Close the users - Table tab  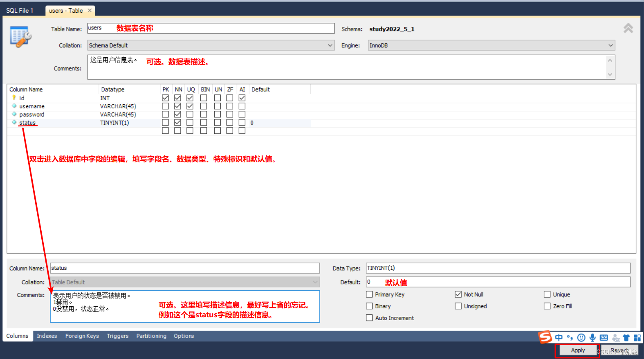90,10
